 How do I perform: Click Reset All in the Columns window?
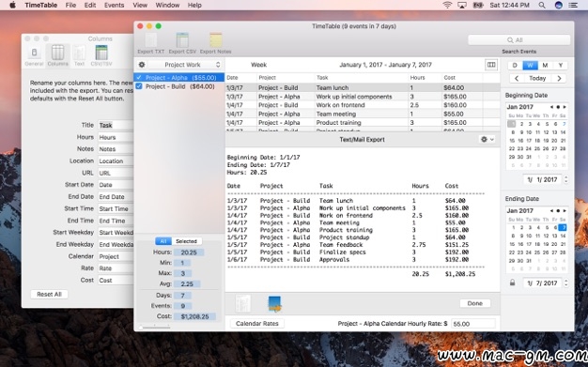click(x=49, y=295)
